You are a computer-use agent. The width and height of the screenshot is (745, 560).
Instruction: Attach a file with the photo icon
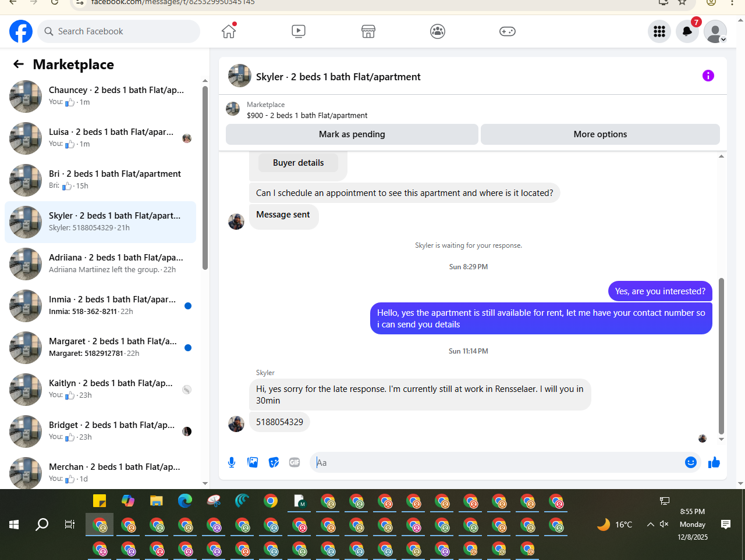click(253, 462)
